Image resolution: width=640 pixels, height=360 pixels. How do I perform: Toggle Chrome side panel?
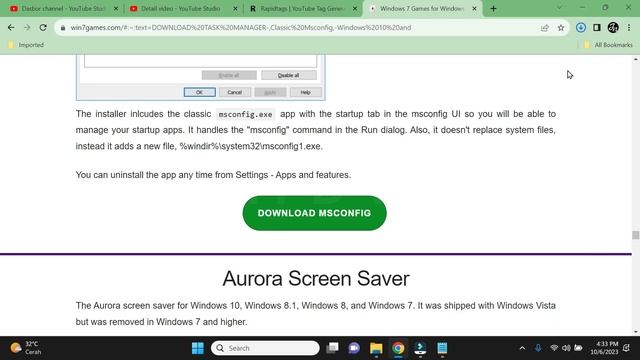point(597,27)
